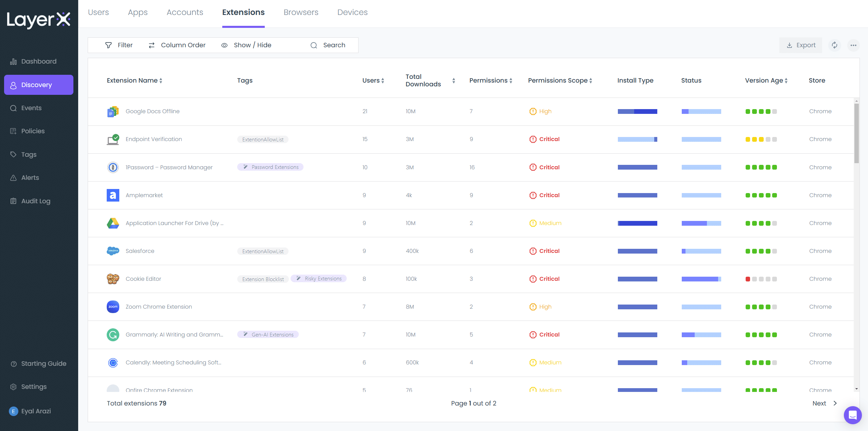Click the LayerX logo

click(38, 20)
